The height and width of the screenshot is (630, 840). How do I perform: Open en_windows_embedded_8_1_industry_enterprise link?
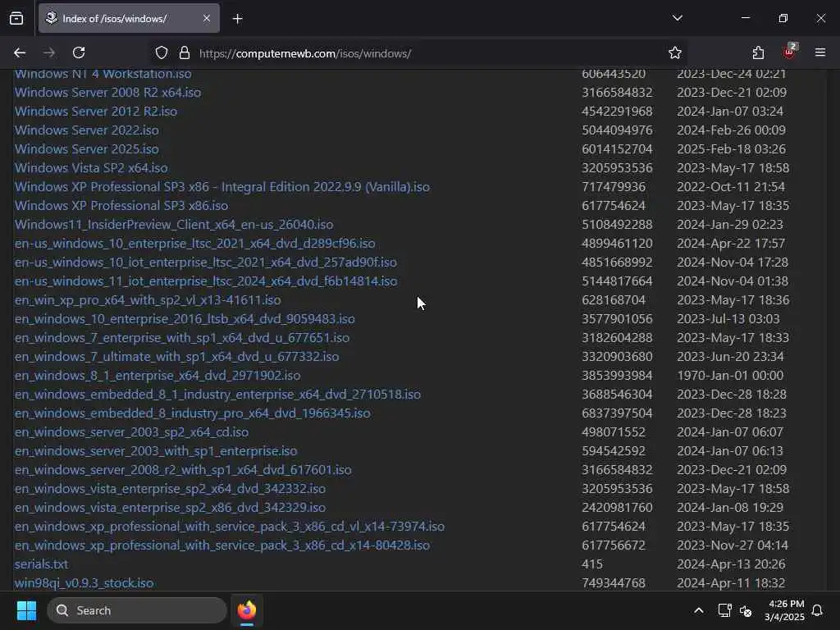(x=217, y=395)
